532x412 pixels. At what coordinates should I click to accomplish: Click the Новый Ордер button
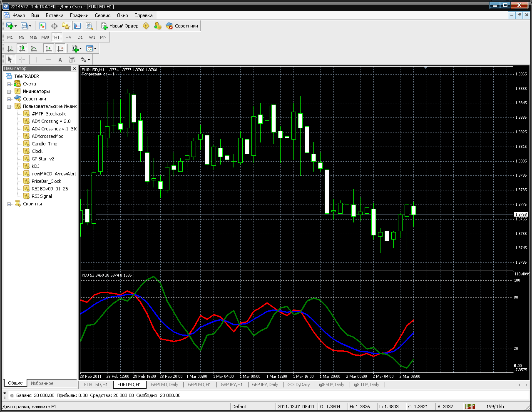pos(120,26)
